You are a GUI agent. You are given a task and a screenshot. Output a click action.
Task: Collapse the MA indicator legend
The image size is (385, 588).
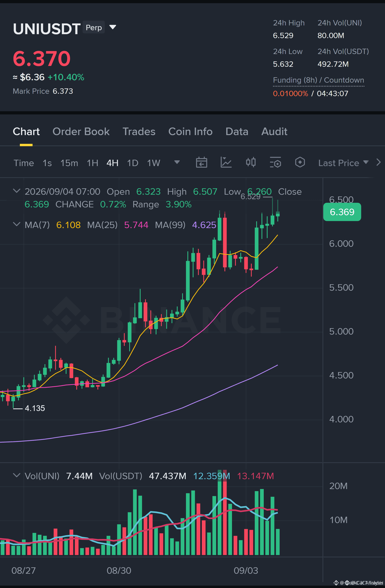[x=16, y=224]
